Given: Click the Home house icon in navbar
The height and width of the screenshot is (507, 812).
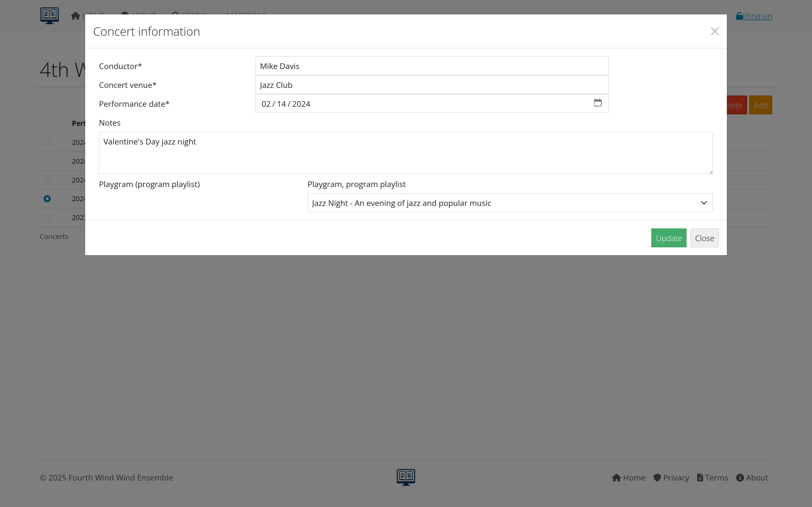Looking at the screenshot, I should click(x=76, y=16).
